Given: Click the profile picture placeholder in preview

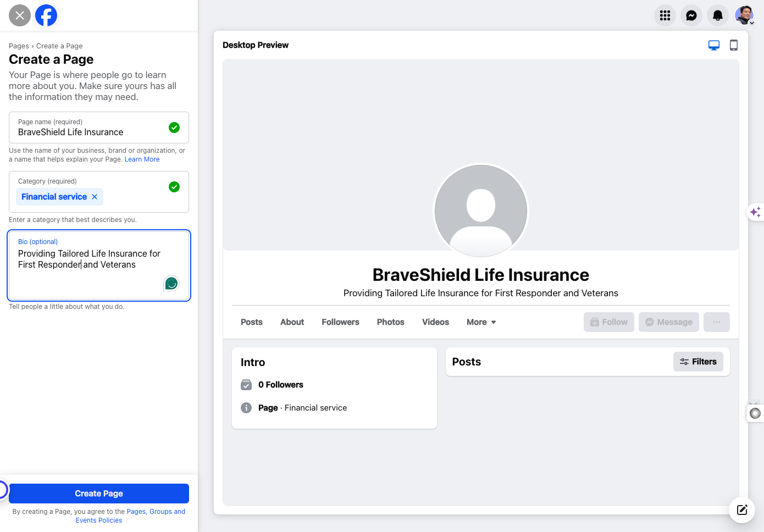Looking at the screenshot, I should (481, 211).
